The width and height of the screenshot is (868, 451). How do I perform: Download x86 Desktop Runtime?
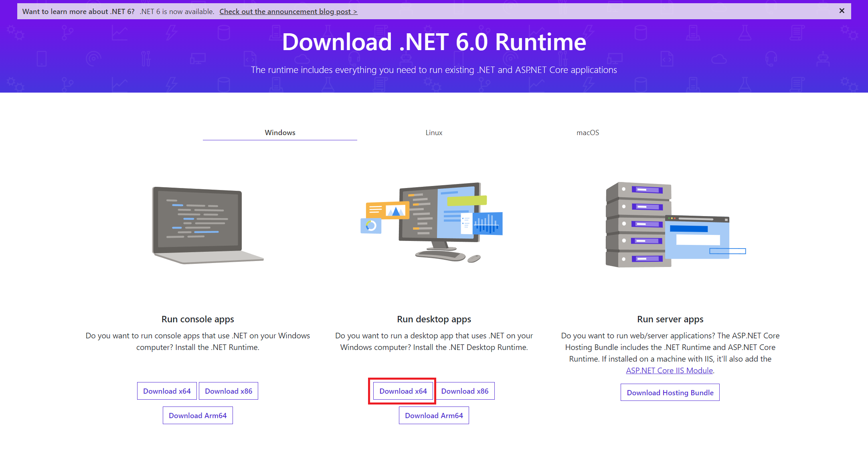[465, 391]
